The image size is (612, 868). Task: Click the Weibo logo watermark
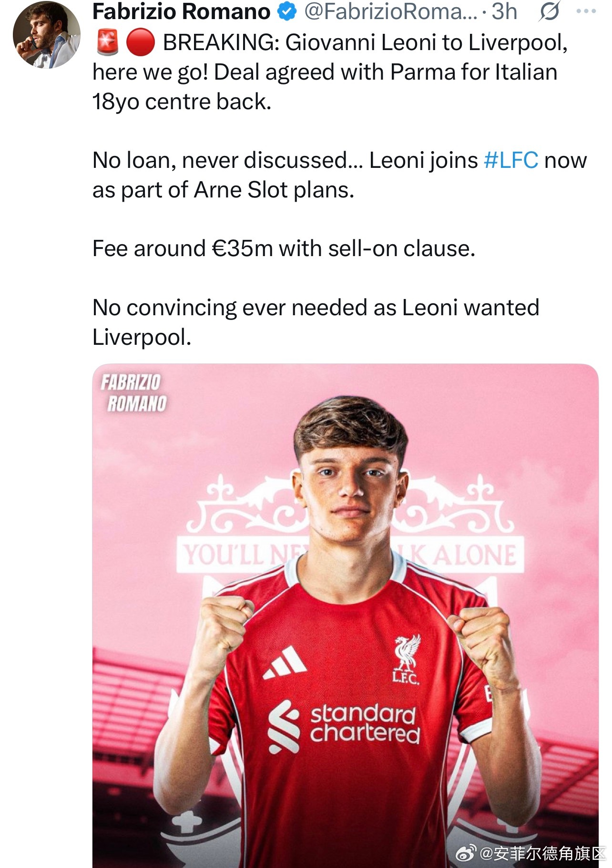coord(466,853)
